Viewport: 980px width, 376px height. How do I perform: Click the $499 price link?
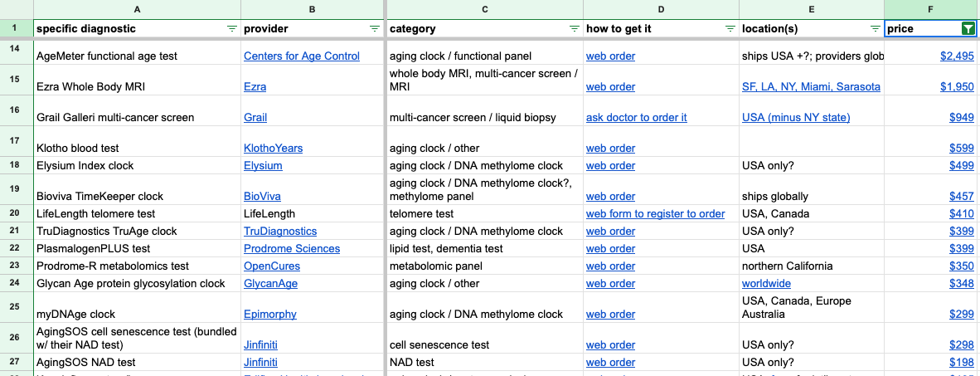(962, 166)
